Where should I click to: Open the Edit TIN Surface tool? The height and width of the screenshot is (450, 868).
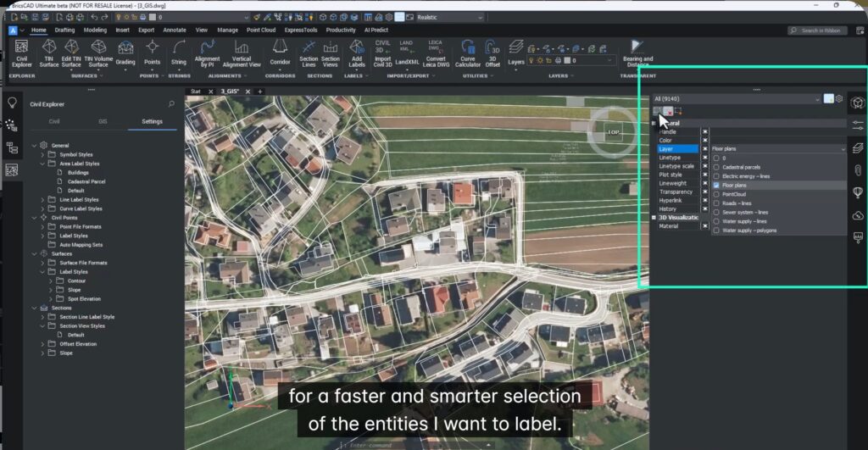[x=71, y=53]
